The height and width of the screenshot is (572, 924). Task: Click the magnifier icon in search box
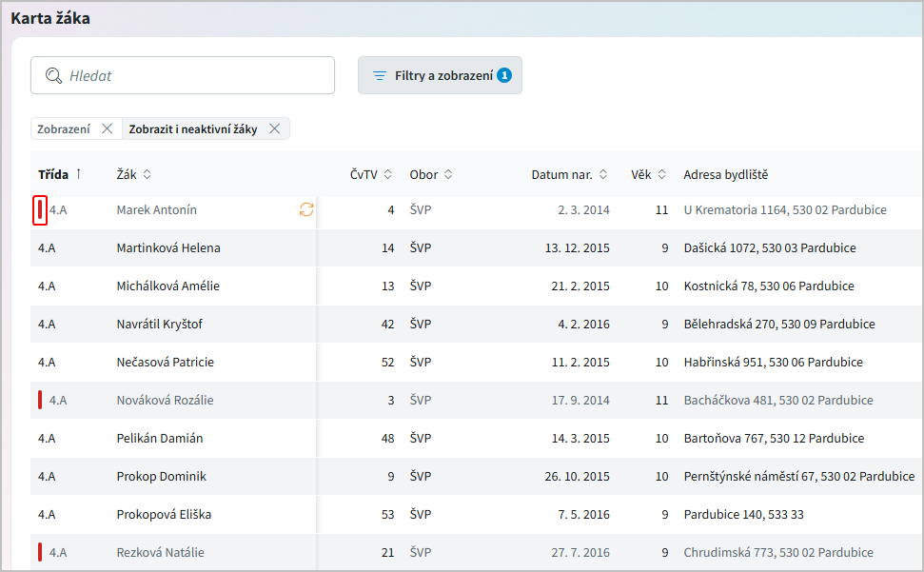54,75
